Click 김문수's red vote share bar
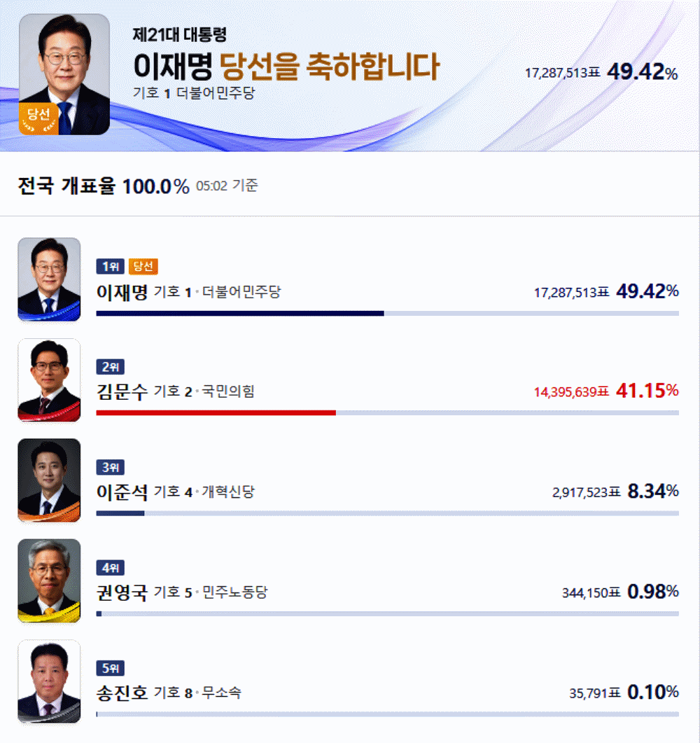The width and height of the screenshot is (700, 743). click(x=216, y=412)
